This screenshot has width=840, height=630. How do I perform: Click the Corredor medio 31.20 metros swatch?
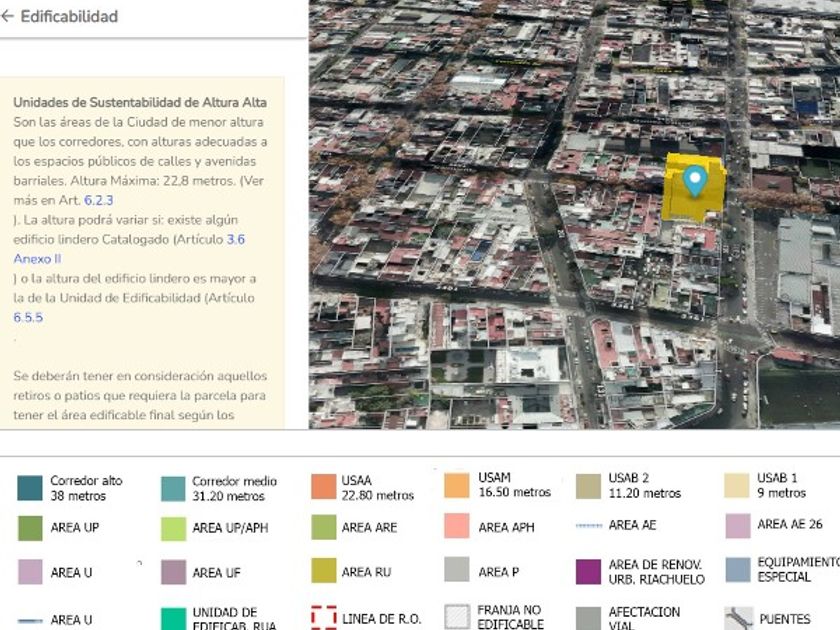click(x=173, y=489)
